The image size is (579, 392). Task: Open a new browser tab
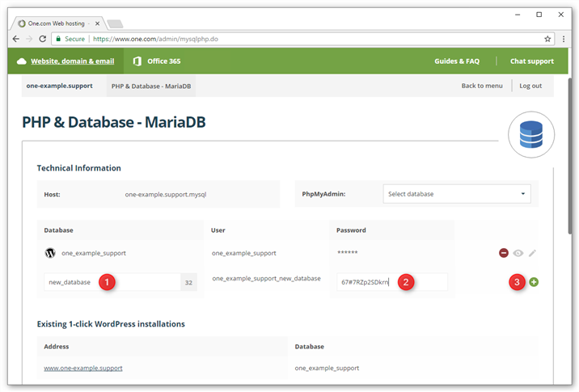coord(115,24)
